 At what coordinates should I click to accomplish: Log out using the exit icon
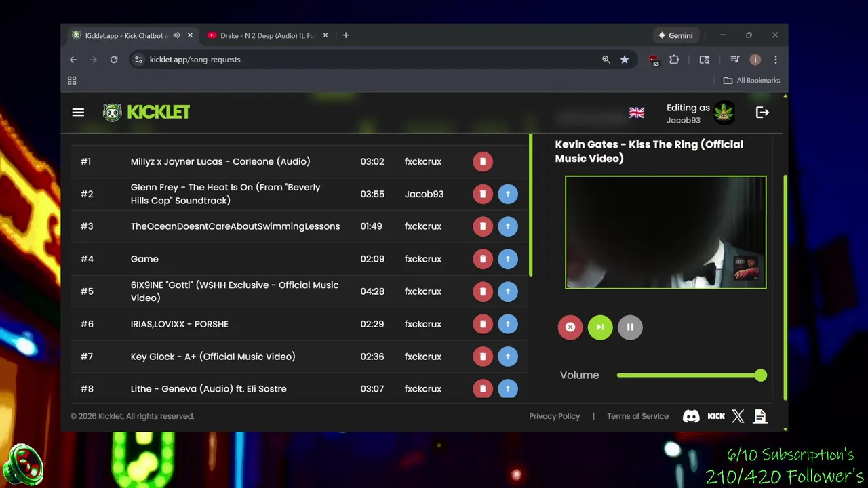point(762,113)
